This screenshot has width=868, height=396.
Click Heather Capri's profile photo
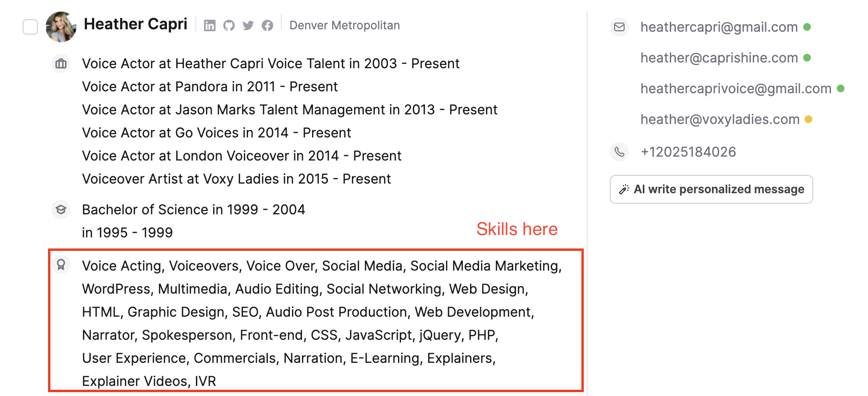pos(61,27)
